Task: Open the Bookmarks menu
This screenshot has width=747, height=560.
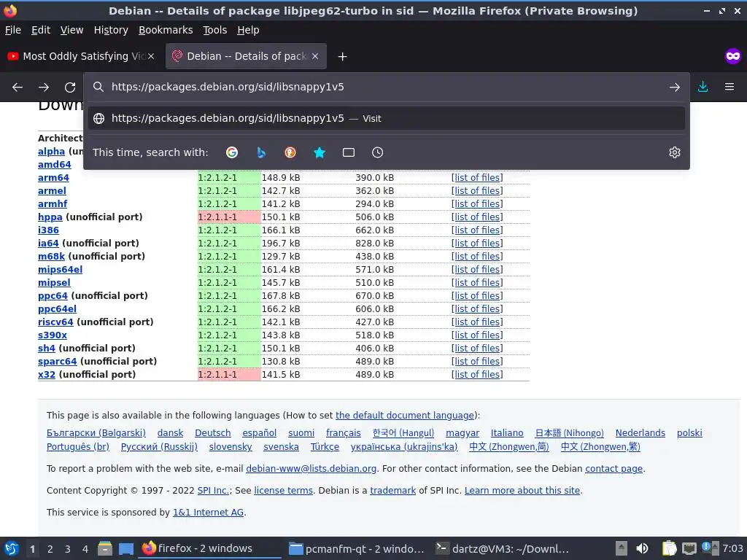Action: (166, 30)
